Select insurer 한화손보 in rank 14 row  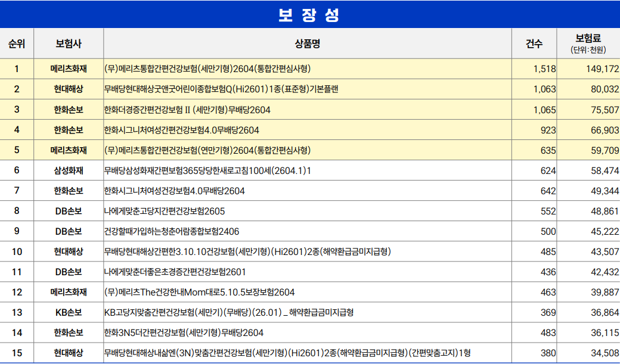(x=69, y=333)
